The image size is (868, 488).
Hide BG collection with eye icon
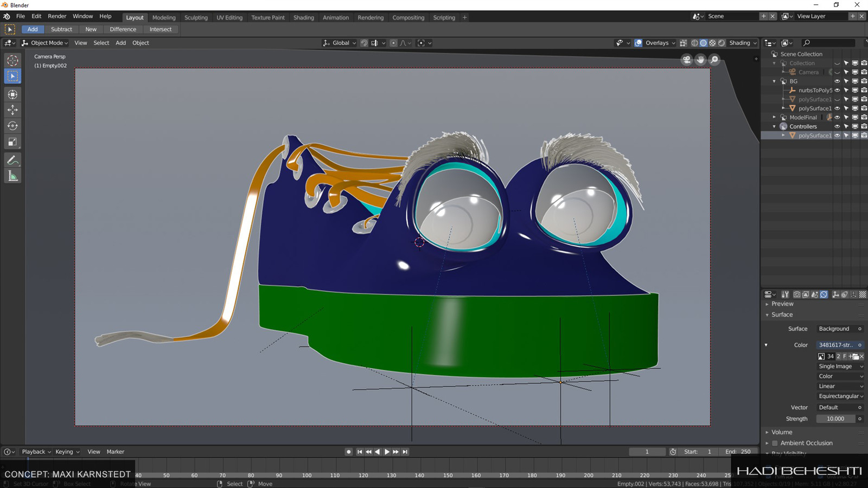tap(837, 81)
